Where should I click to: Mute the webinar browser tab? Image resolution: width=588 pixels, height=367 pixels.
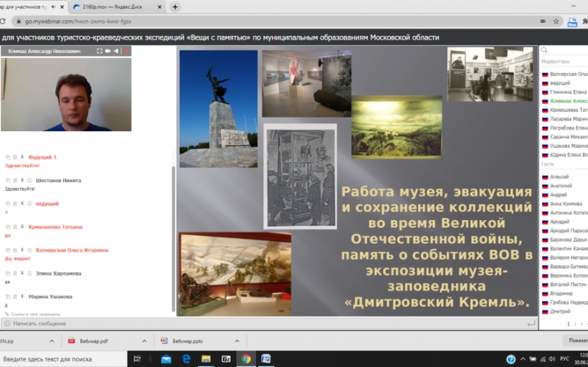pyautogui.click(x=53, y=6)
